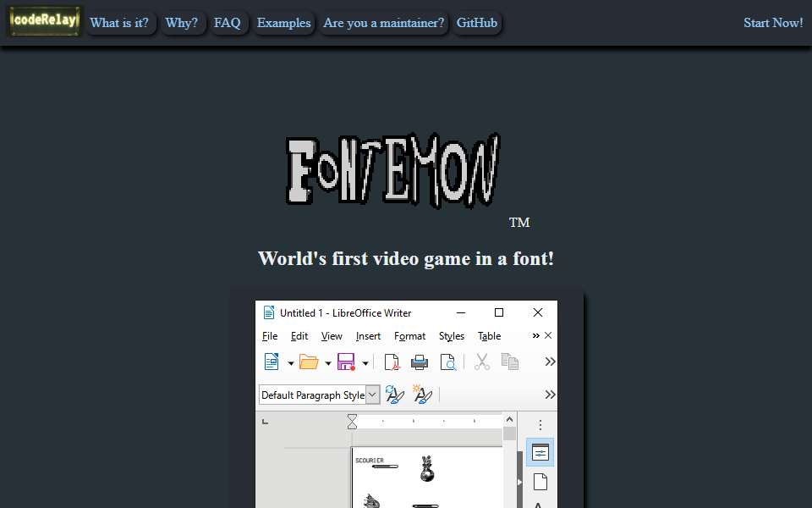Click the "World's first video game" heading
This screenshot has height=508, width=812.
[406, 258]
